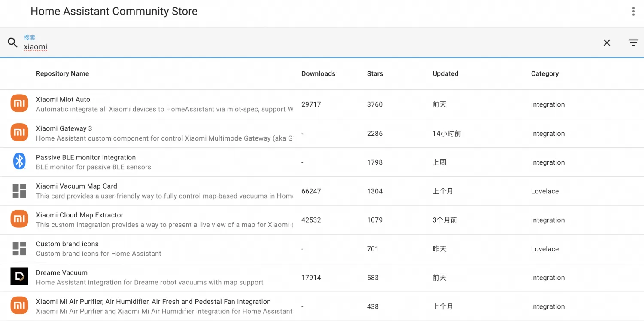Click Integration category of Dreame Vacuum
The height and width of the screenshot is (321, 644).
click(548, 278)
